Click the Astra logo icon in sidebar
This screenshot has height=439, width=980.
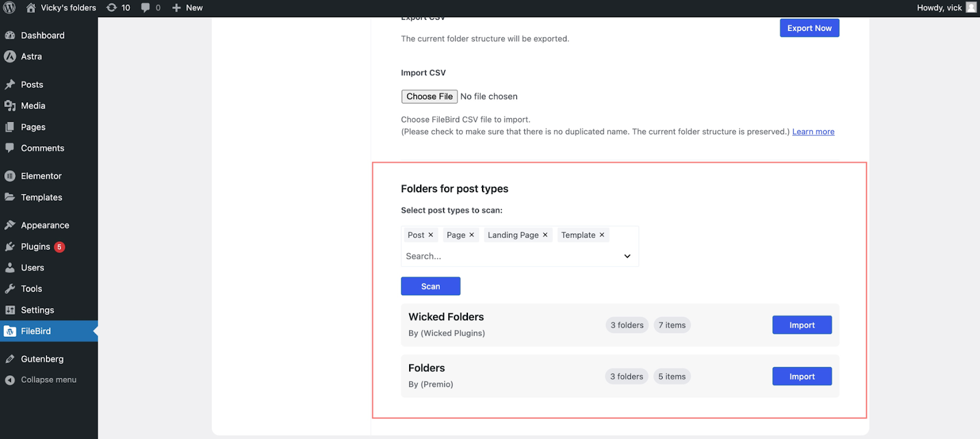coord(10,56)
